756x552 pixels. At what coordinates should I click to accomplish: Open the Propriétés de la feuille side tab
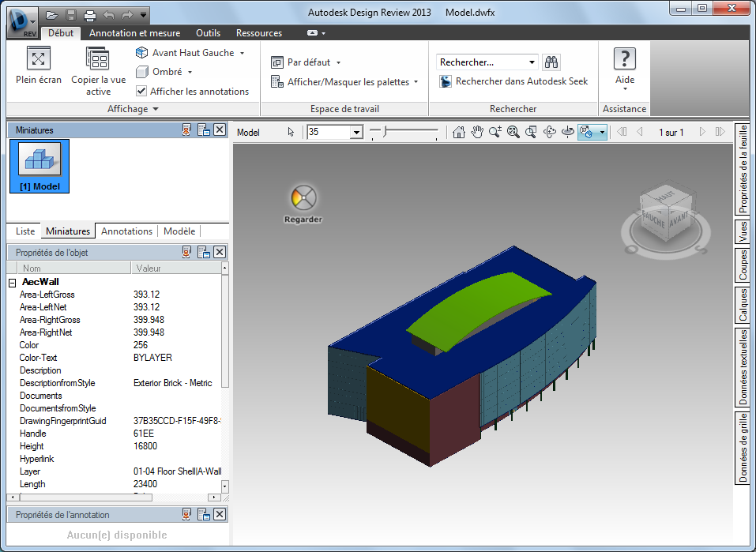coord(743,169)
